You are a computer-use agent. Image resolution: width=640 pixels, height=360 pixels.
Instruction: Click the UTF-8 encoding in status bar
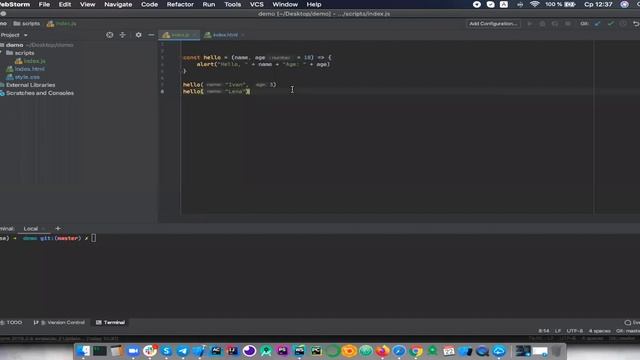(575, 331)
